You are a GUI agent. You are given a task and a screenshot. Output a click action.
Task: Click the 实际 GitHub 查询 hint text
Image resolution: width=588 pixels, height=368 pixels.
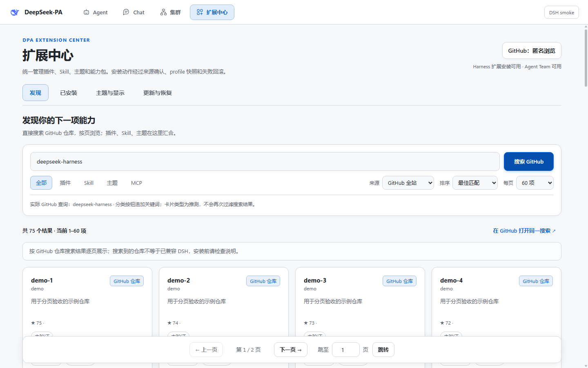(x=144, y=204)
